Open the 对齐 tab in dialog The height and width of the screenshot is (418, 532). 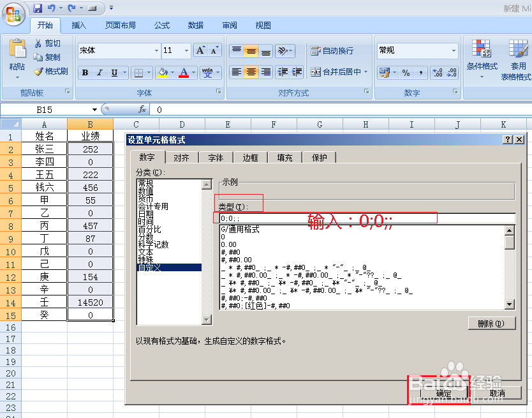click(181, 158)
